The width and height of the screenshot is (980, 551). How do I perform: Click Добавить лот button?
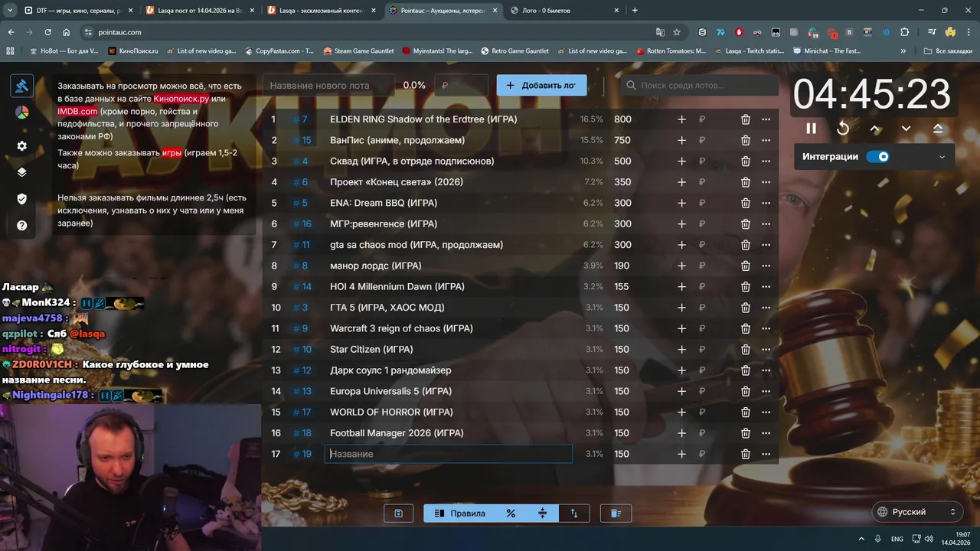click(541, 85)
